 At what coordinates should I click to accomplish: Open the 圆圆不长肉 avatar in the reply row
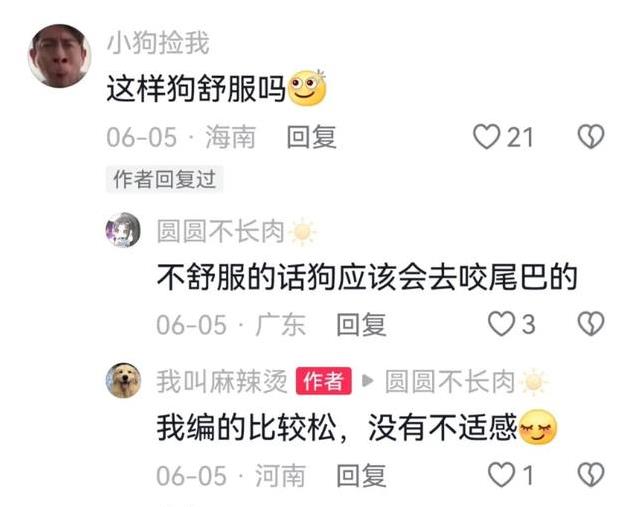click(x=123, y=230)
